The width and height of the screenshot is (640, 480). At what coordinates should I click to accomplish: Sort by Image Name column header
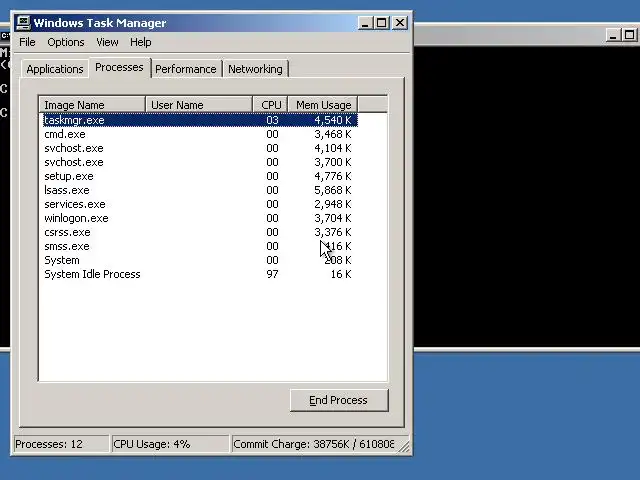[x=92, y=105]
